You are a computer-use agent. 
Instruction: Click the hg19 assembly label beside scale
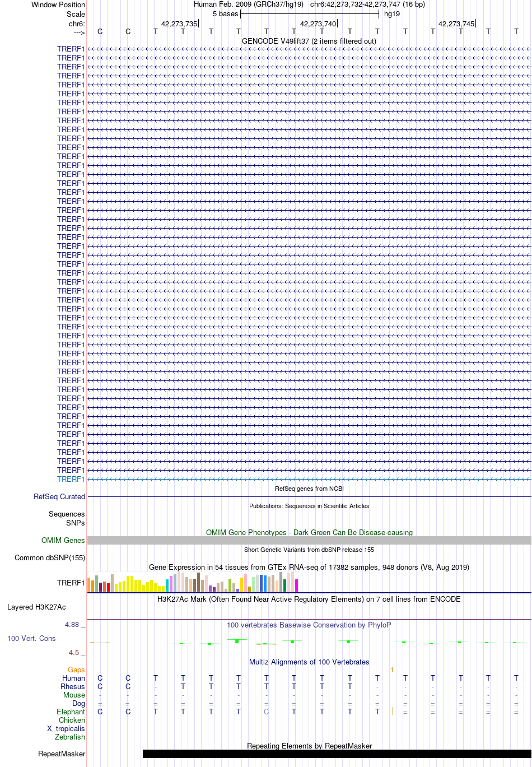point(392,14)
